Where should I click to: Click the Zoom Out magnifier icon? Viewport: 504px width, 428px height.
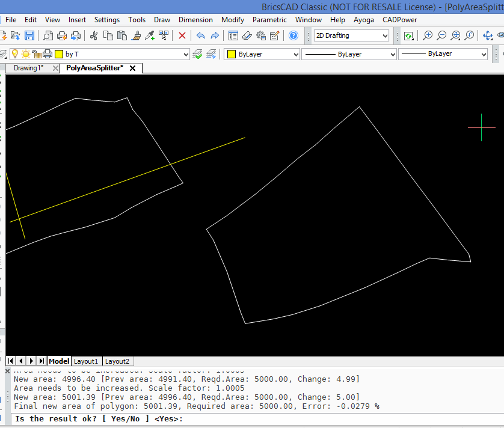tap(441, 36)
